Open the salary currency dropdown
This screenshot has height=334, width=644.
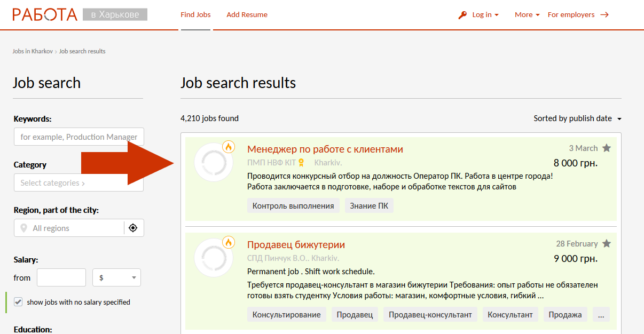click(x=116, y=277)
